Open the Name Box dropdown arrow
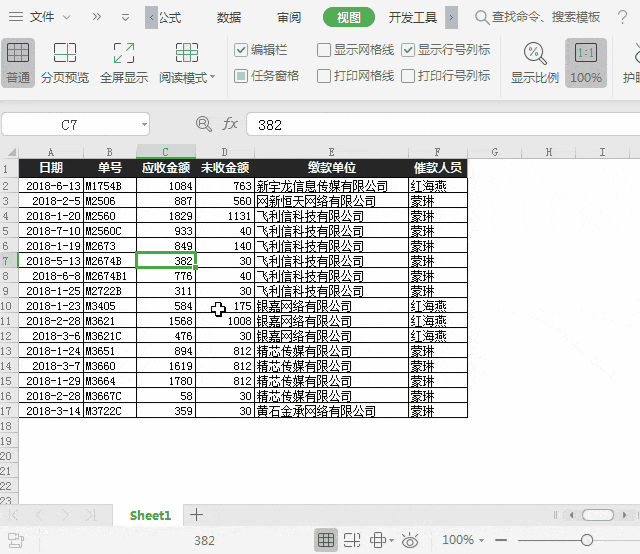This screenshot has width=640, height=554. 144,124
